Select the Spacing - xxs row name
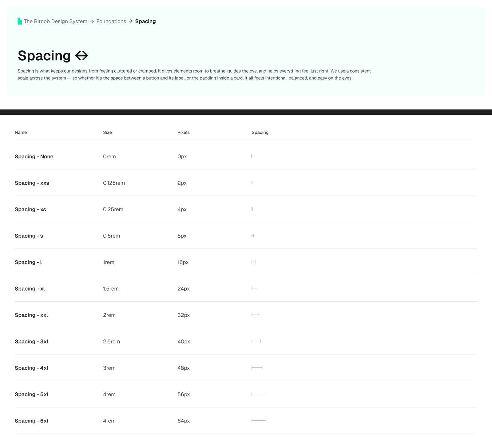 point(32,183)
